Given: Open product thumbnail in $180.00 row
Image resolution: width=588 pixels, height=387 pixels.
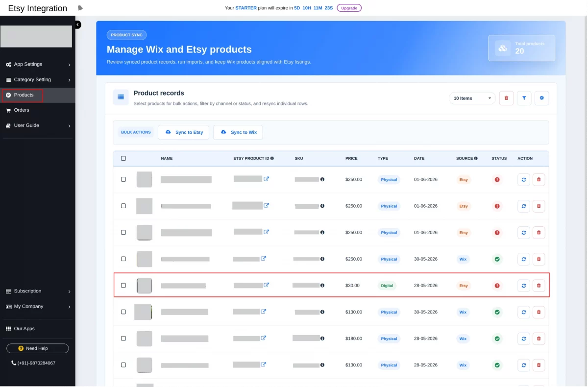Looking at the screenshot, I should pos(144,339).
